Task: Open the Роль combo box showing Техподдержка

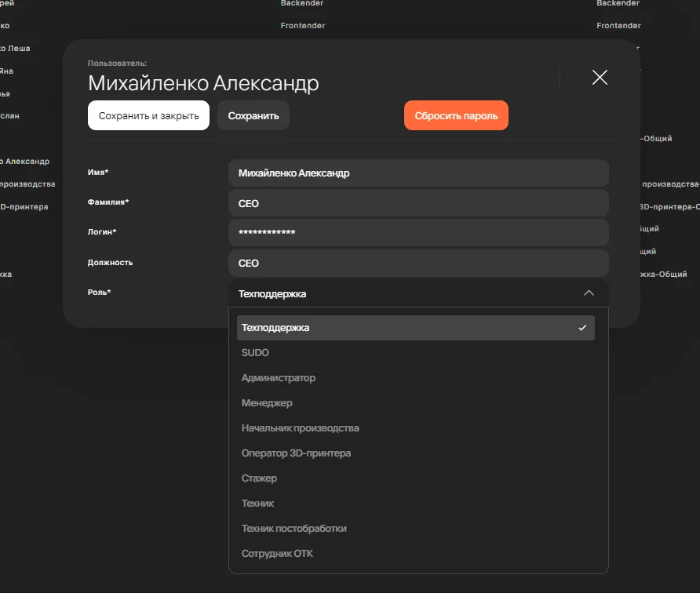Action: click(418, 293)
